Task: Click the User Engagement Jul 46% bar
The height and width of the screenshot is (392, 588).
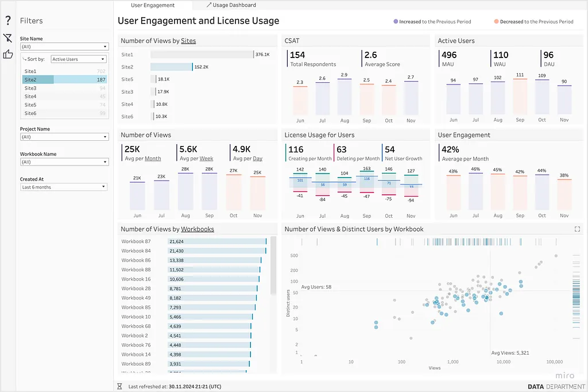Action: pos(475,191)
